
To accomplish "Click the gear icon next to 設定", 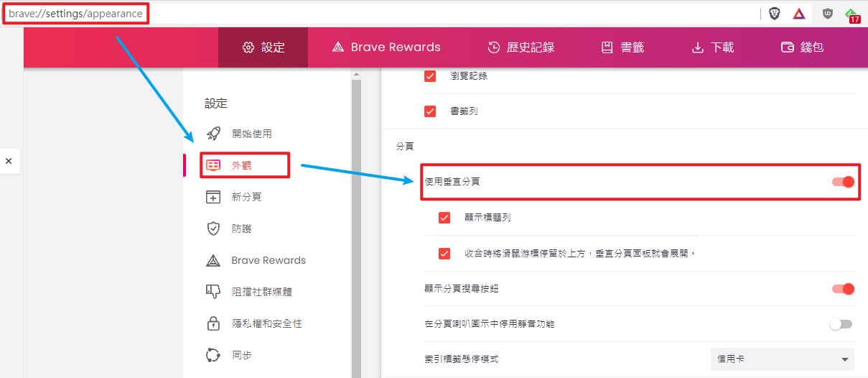I will point(248,47).
